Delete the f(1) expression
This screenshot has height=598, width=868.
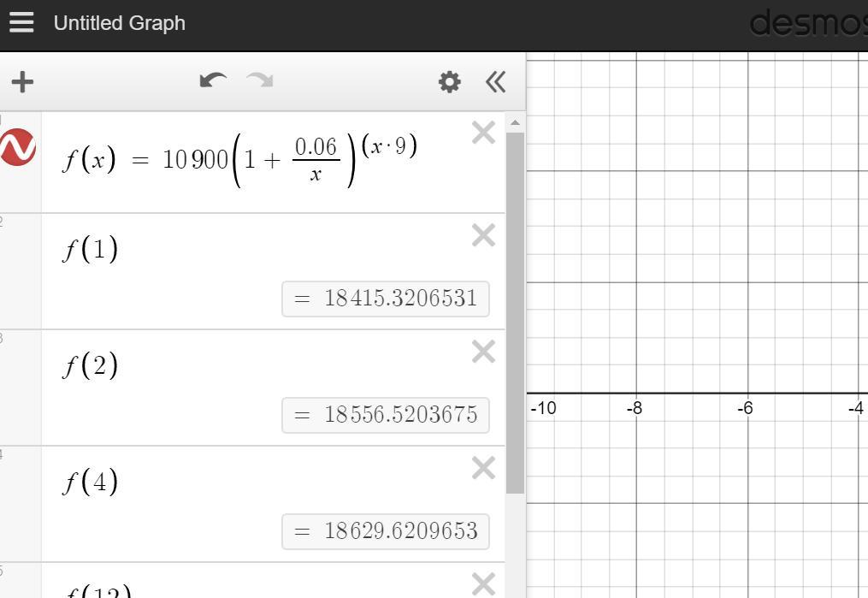pos(483,235)
